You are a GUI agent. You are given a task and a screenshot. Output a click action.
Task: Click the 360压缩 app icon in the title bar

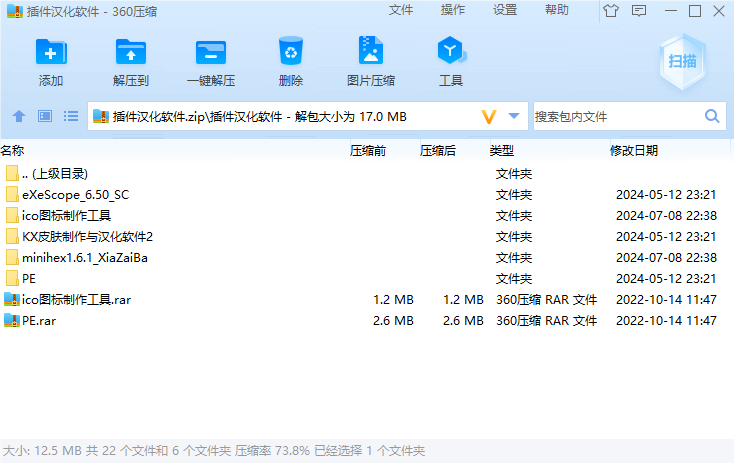pos(15,11)
